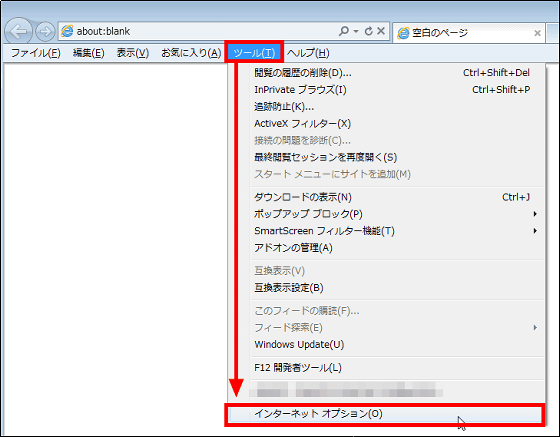Close the 空白のページ tab
Viewport: 560px width, 437px height.
(x=537, y=33)
